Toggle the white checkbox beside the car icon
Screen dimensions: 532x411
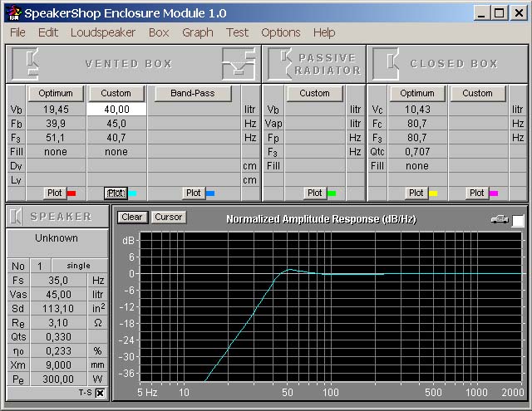(x=518, y=221)
